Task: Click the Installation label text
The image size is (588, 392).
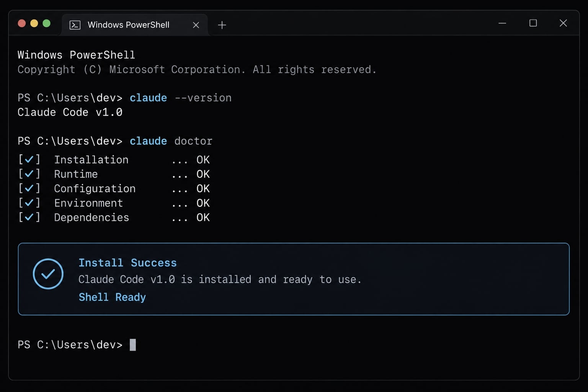Action: coord(91,160)
